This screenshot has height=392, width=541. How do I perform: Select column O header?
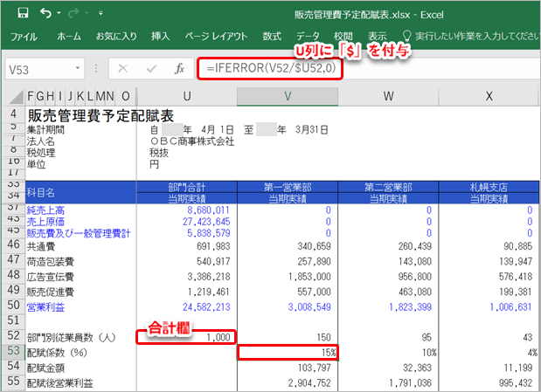pyautogui.click(x=126, y=96)
